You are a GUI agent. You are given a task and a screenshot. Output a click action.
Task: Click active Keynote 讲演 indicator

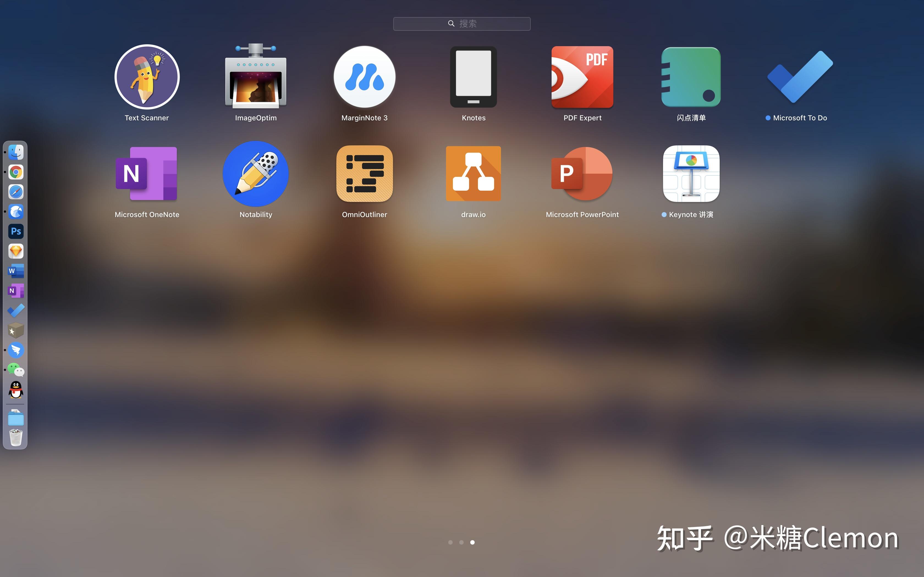click(x=663, y=214)
